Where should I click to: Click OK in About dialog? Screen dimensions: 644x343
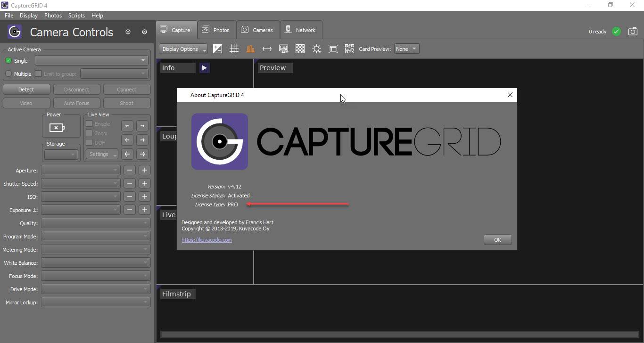pos(497,240)
